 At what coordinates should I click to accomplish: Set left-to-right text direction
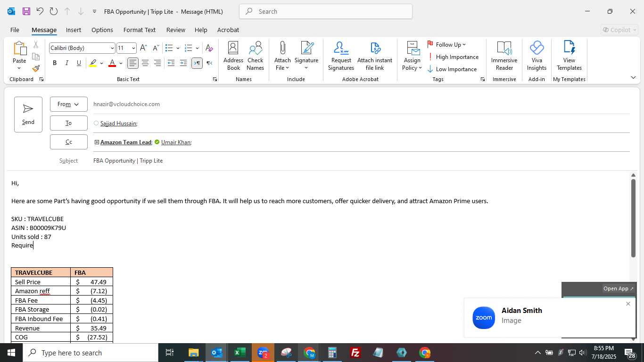click(x=197, y=63)
